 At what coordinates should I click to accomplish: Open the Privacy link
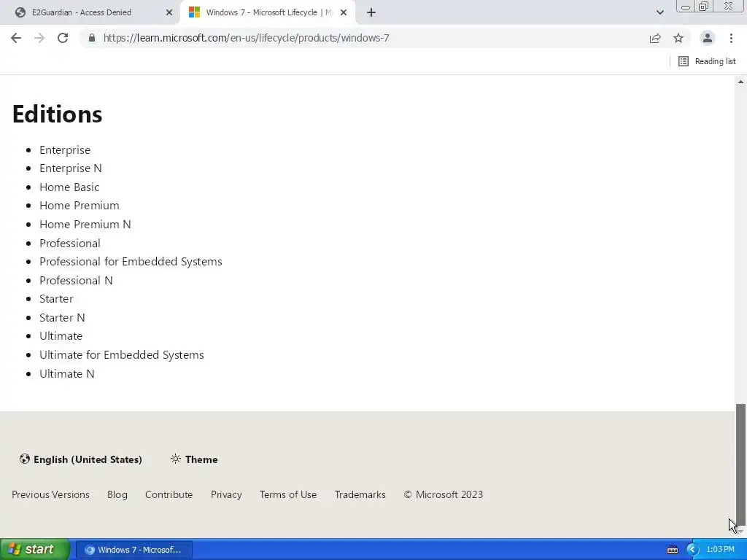point(226,494)
